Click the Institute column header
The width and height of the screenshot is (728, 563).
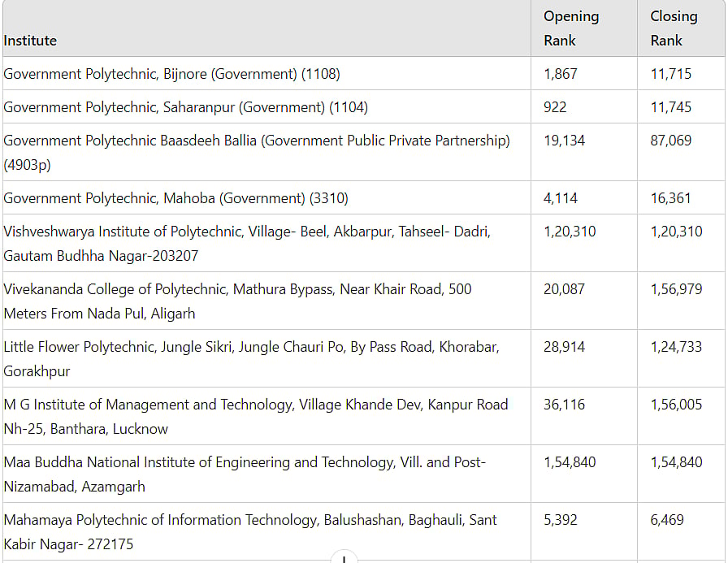(30, 41)
